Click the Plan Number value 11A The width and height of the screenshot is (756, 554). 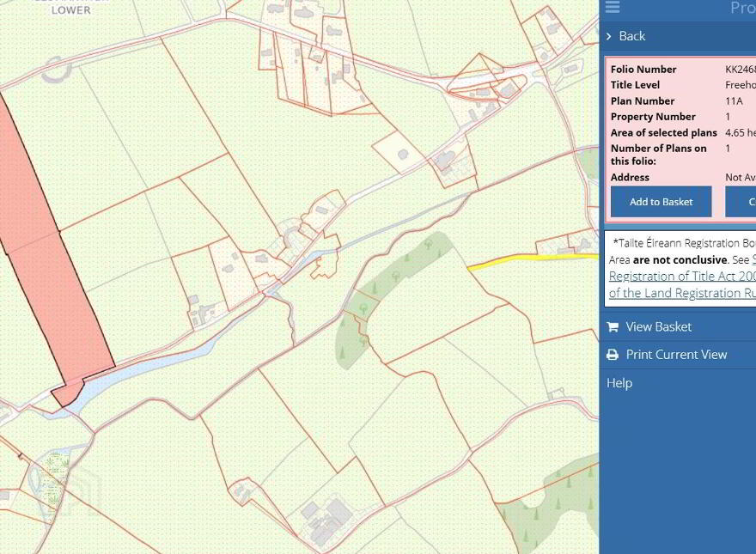[734, 100]
